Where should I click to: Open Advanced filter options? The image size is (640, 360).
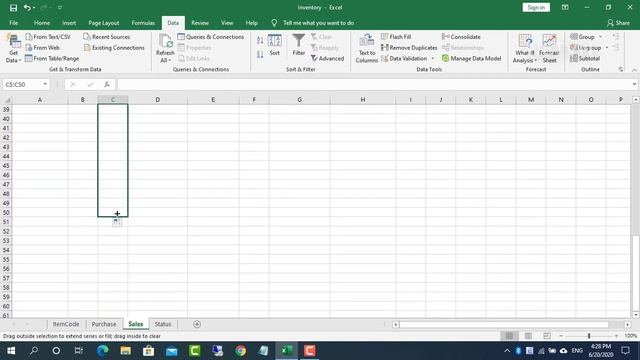coord(327,58)
